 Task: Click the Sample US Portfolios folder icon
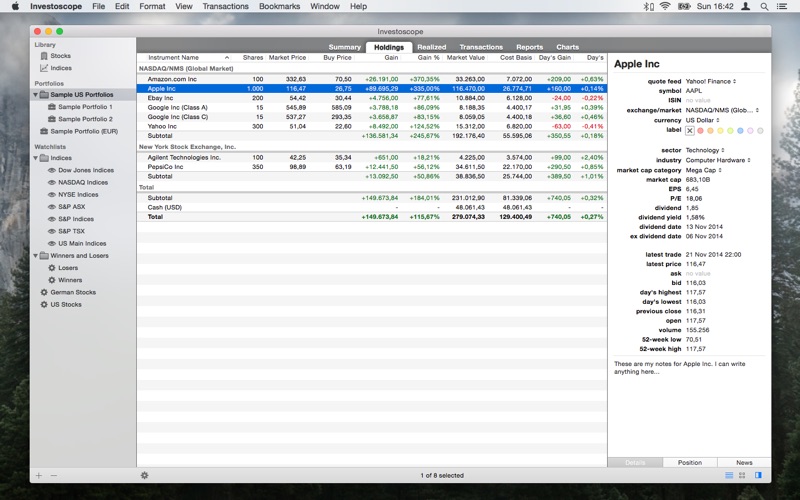[x=44, y=94]
